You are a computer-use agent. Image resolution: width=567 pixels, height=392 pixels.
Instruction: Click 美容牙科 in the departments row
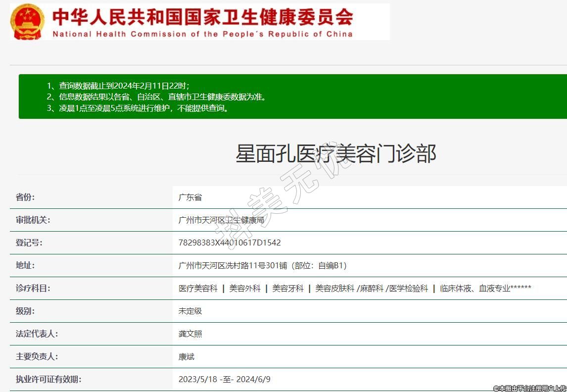coord(288,288)
